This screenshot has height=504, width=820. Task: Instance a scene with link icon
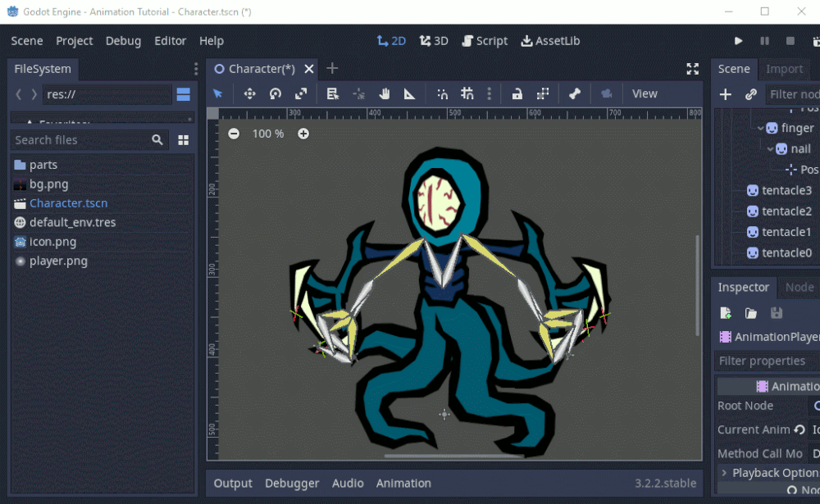751,94
